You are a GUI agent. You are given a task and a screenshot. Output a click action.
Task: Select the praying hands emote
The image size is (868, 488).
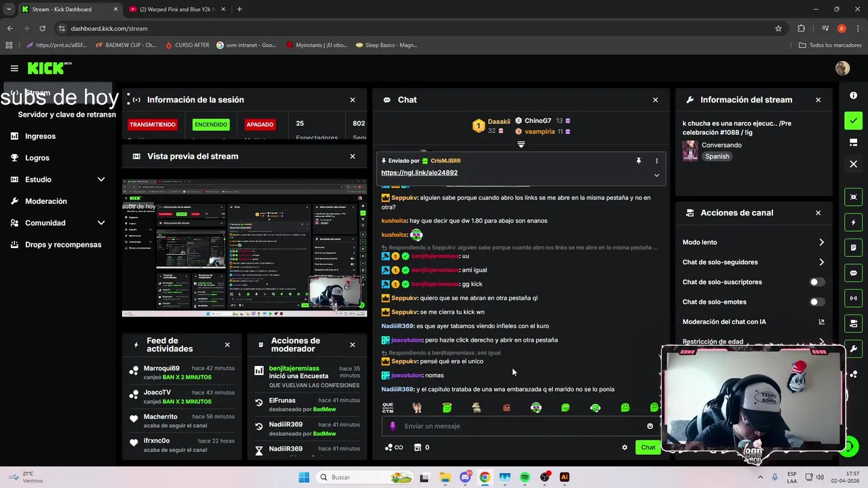417,407
